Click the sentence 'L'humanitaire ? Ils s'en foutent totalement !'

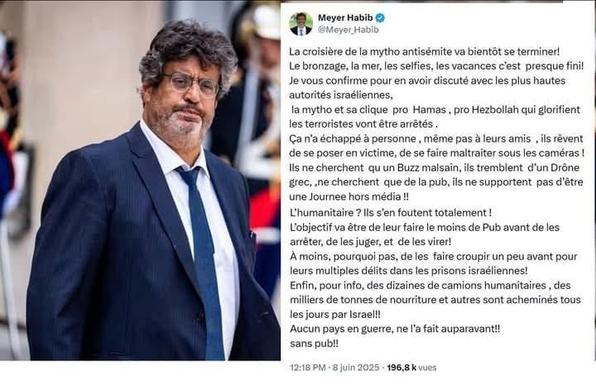(391, 213)
